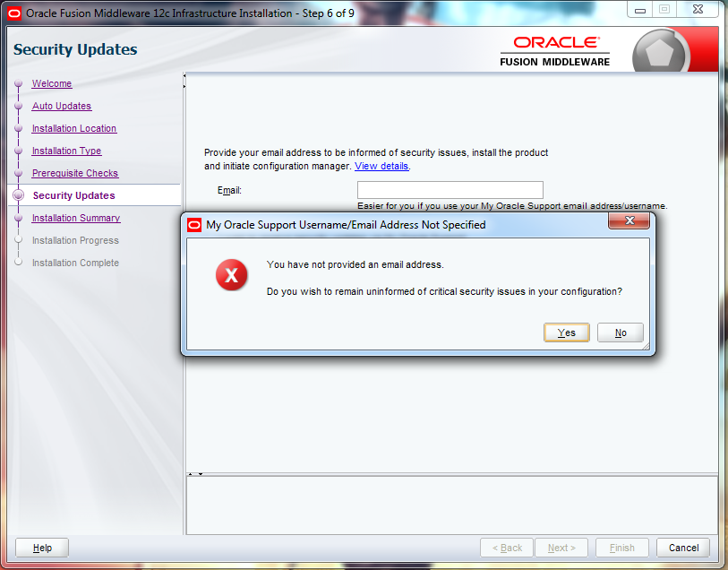Collapse the bottom message pane arrow
This screenshot has height=570, width=728.
pos(201,474)
